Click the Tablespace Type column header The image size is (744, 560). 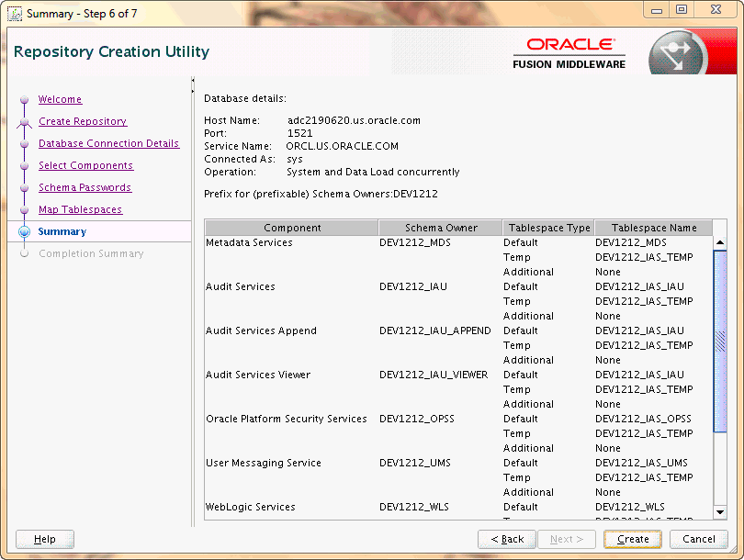tap(549, 228)
